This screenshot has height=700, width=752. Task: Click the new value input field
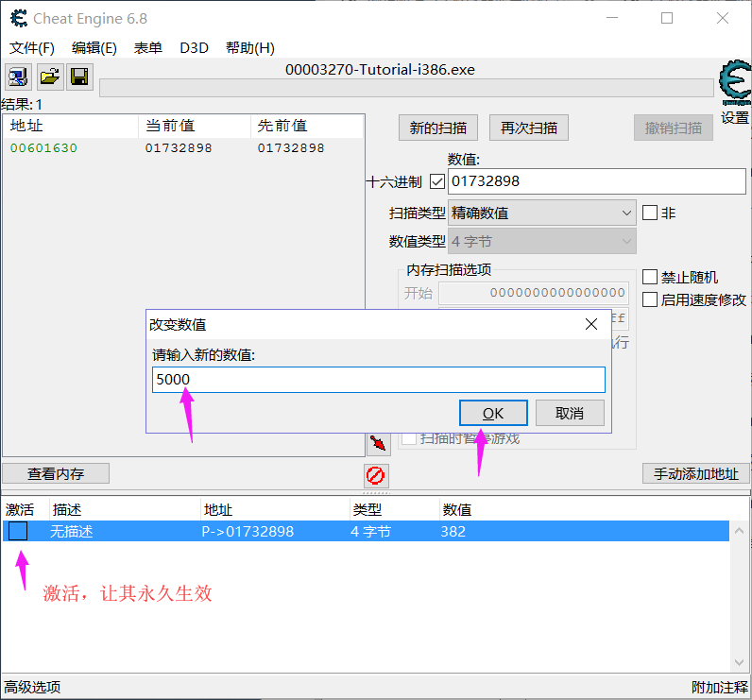point(378,380)
